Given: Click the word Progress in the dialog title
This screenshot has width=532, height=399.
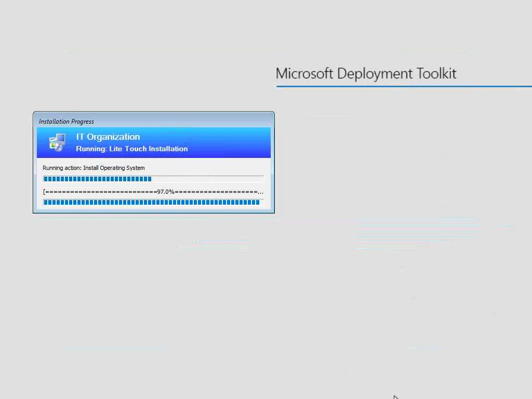Looking at the screenshot, I should coord(83,122).
